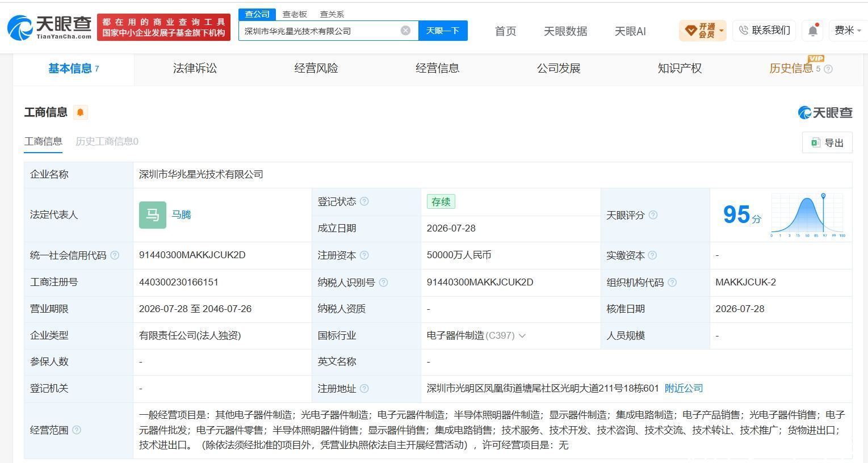
Task: Click organization code MAKKJCUK-2
Action: coord(745,282)
